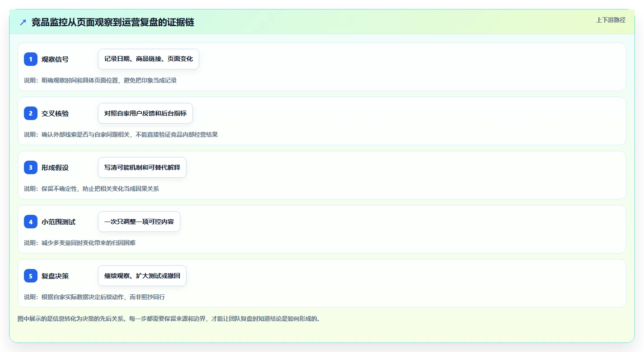Select the 记录日期、商品链接、页面变化 chip
The height and width of the screenshot is (352, 644).
click(x=149, y=59)
